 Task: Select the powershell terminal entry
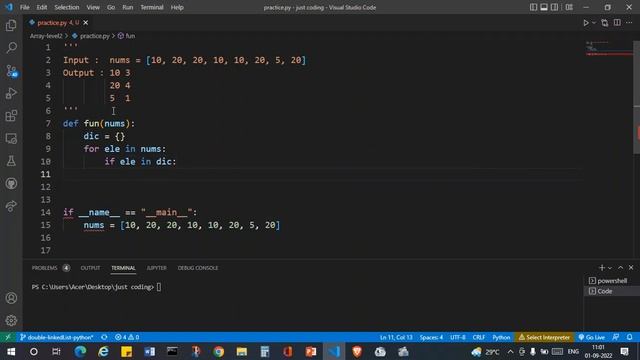point(611,281)
